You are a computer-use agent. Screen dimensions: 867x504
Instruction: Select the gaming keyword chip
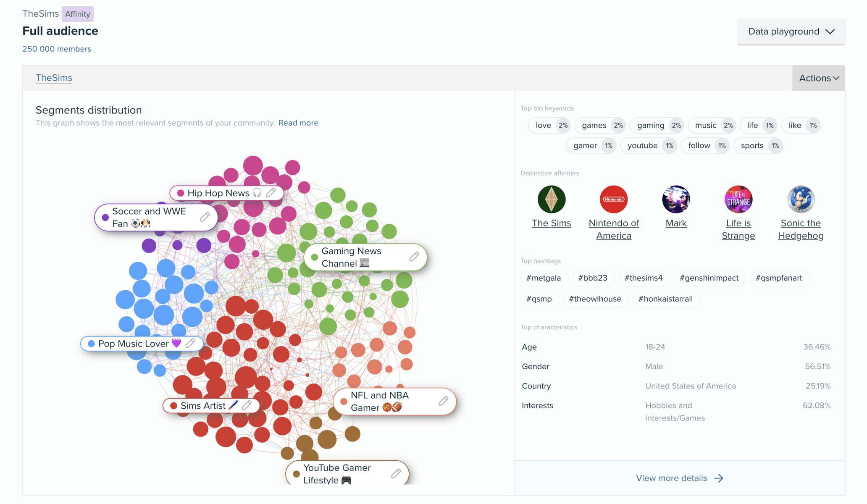pyautogui.click(x=657, y=125)
